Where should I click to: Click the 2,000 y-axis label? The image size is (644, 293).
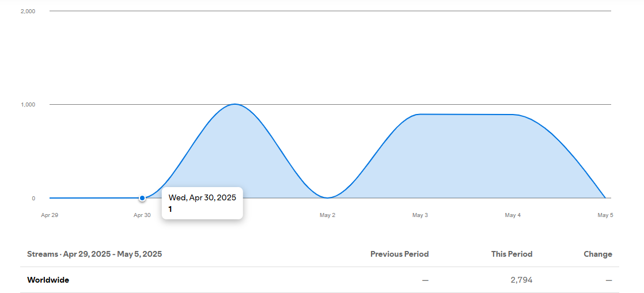pyautogui.click(x=28, y=11)
